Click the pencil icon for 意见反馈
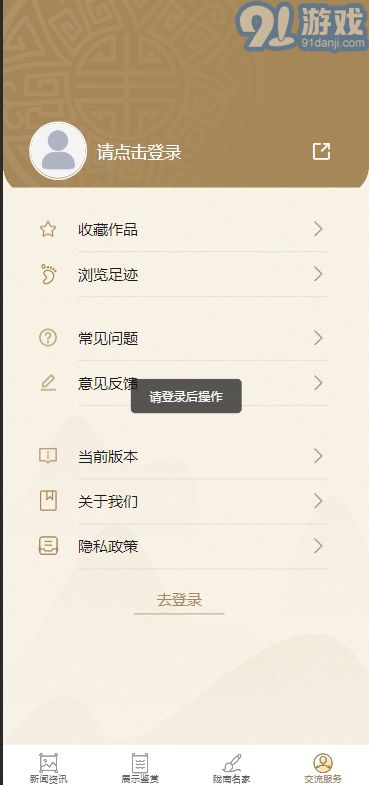The image size is (369, 785). coord(48,383)
